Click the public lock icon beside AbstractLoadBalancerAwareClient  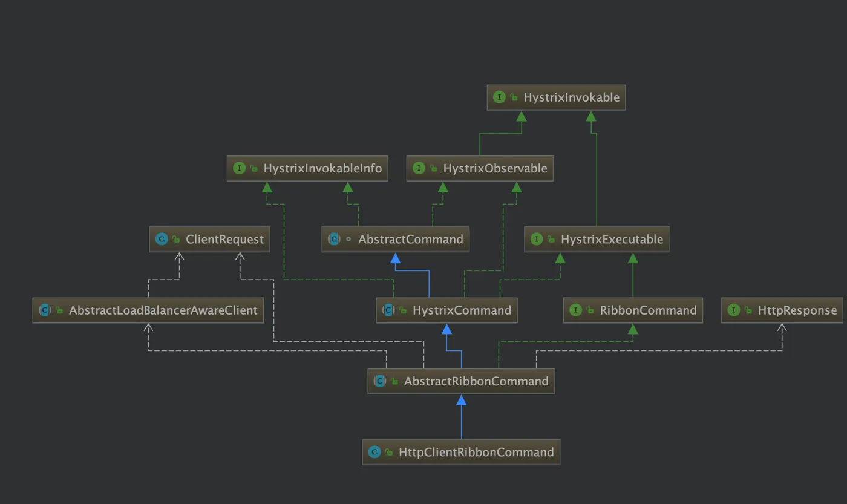(x=59, y=310)
